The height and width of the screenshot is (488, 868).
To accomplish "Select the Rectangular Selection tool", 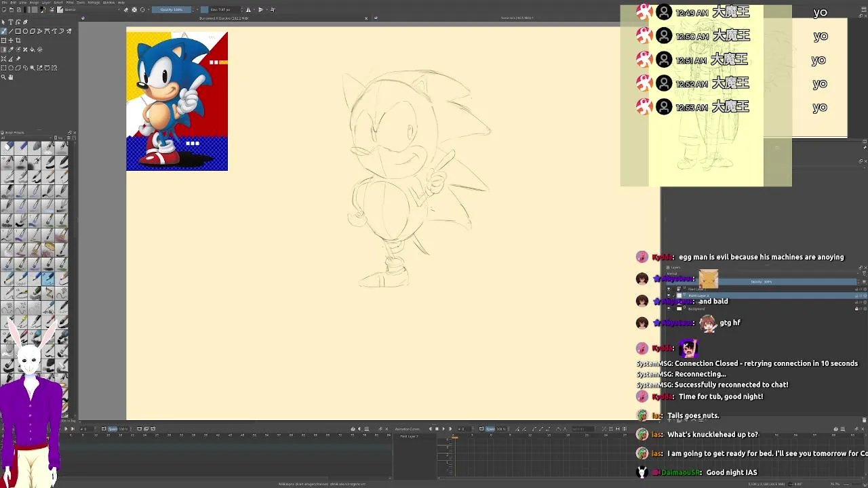I will [3, 68].
